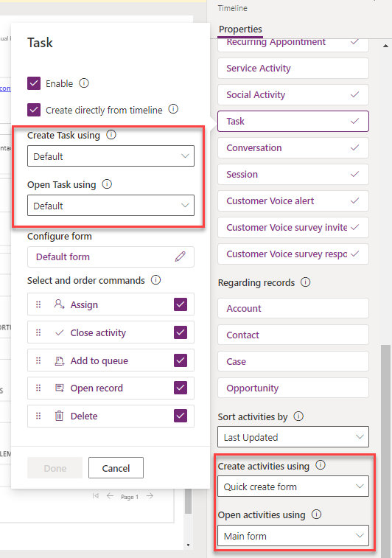This screenshot has width=392, height=558.
Task: Select Conversation activity type in list
Action: tap(293, 147)
